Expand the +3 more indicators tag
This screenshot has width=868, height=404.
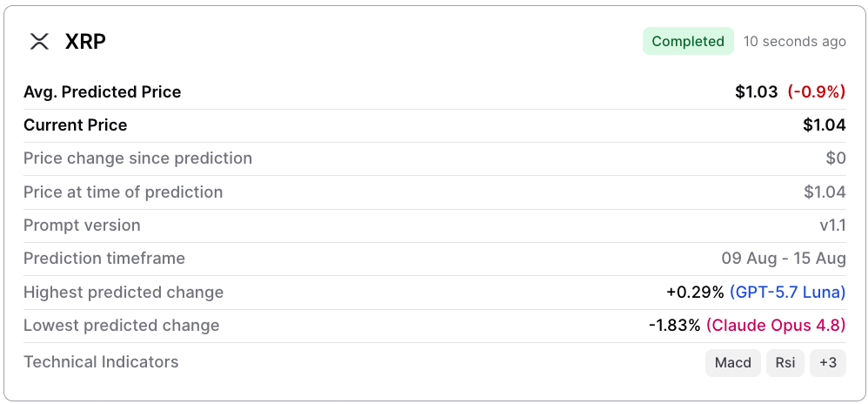[828, 363]
